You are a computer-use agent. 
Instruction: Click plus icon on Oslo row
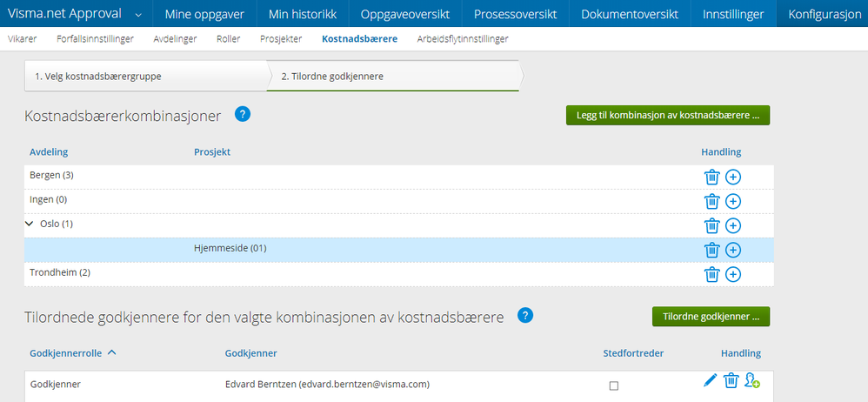[733, 225]
